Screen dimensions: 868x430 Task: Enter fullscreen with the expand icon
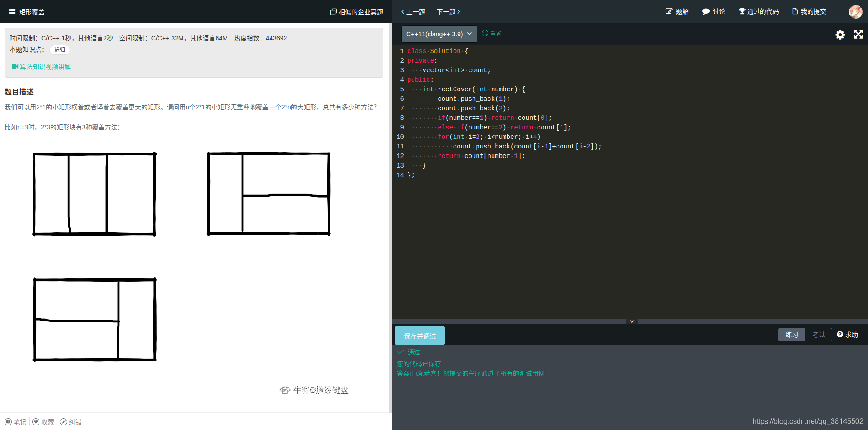click(x=858, y=34)
